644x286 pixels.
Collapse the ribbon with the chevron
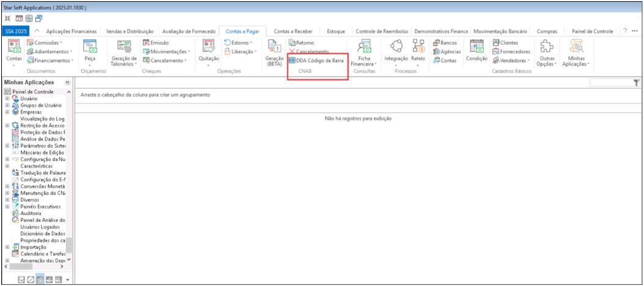point(37,31)
